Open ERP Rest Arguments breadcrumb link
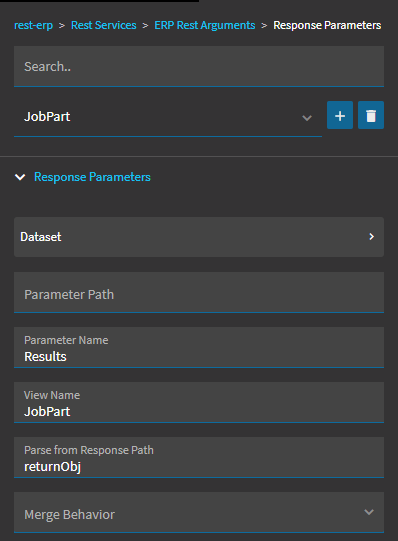This screenshot has width=398, height=541. coord(205,25)
